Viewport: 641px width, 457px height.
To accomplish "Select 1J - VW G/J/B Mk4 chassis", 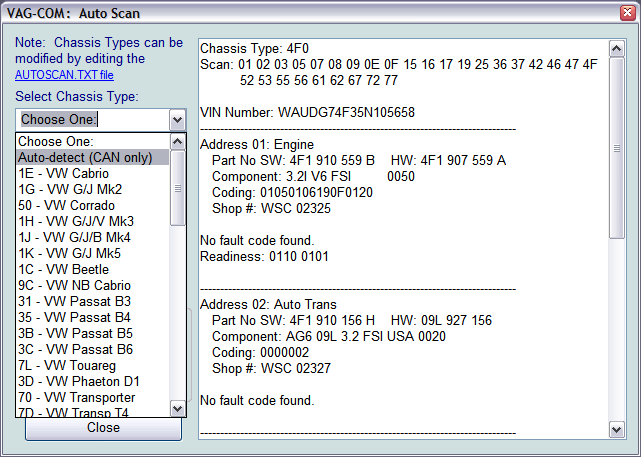I will coord(93,237).
